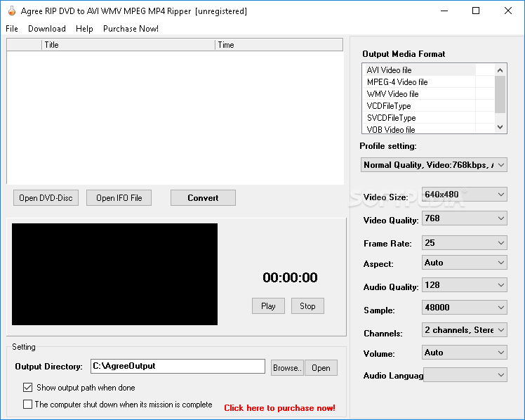
Task: Click the Time column header
Action: coord(279,45)
